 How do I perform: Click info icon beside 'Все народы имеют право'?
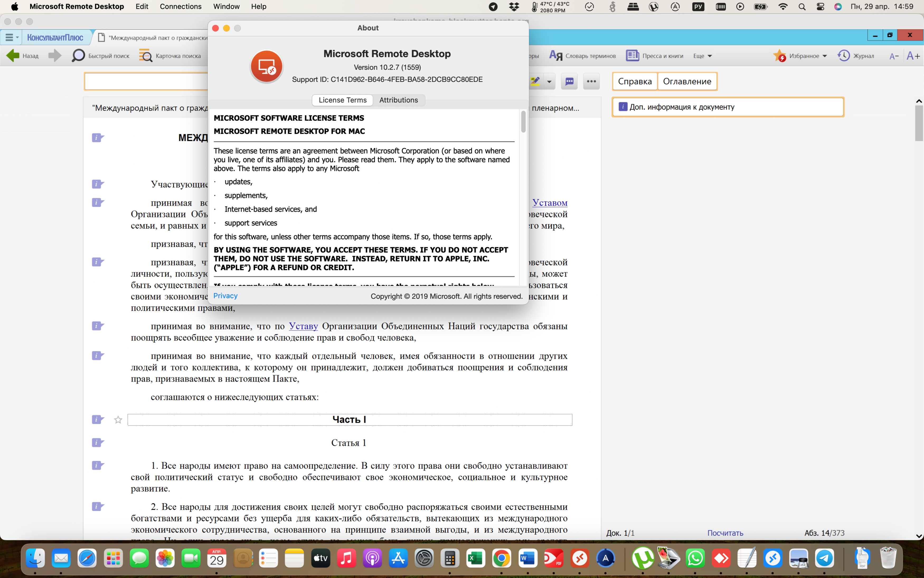coord(97,465)
